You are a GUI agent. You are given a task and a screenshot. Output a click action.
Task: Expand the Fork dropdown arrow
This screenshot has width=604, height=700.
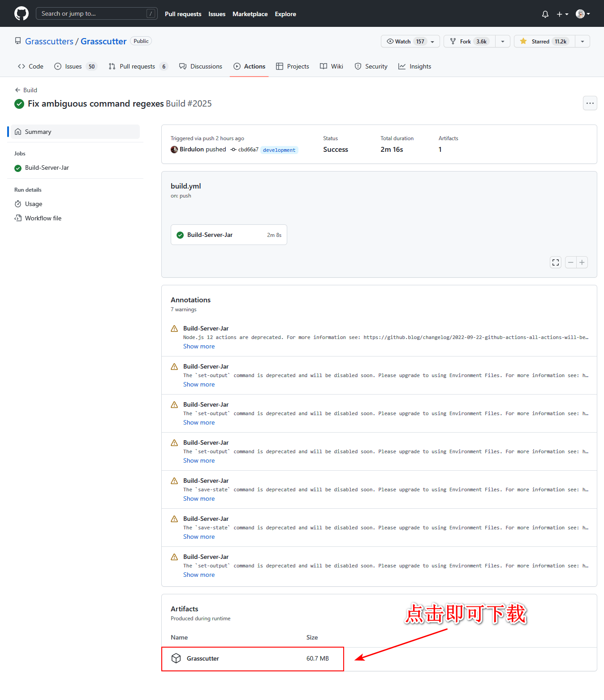[x=503, y=41]
